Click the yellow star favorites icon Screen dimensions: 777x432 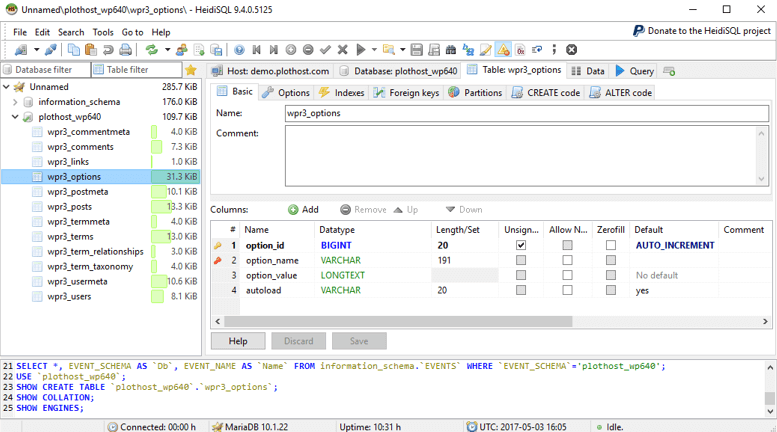pyautogui.click(x=191, y=70)
